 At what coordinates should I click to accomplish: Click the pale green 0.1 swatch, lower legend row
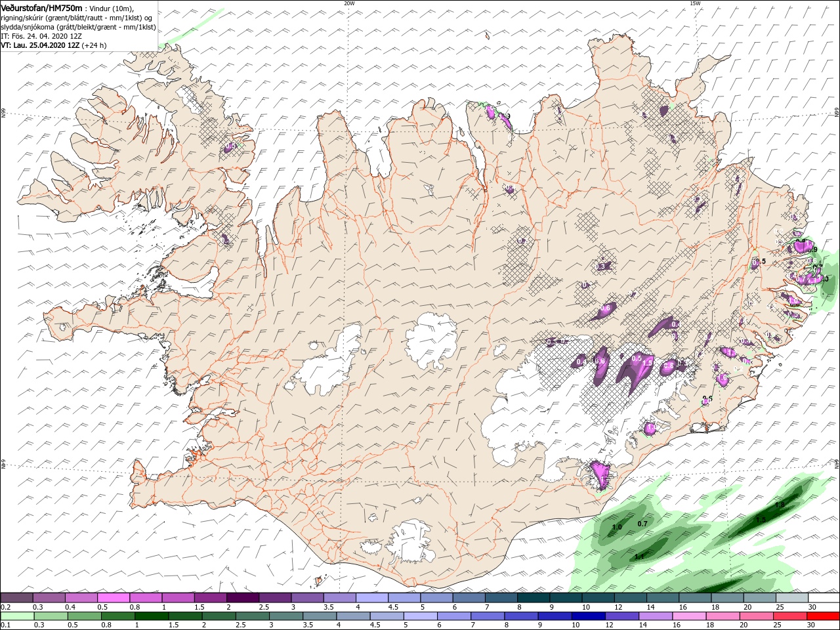(x=16, y=616)
